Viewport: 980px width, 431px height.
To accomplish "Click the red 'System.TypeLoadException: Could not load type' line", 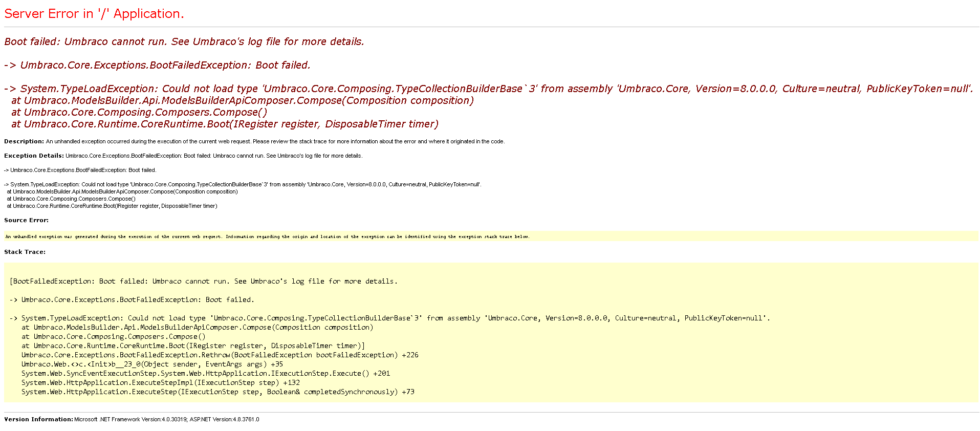I will click(x=489, y=89).
